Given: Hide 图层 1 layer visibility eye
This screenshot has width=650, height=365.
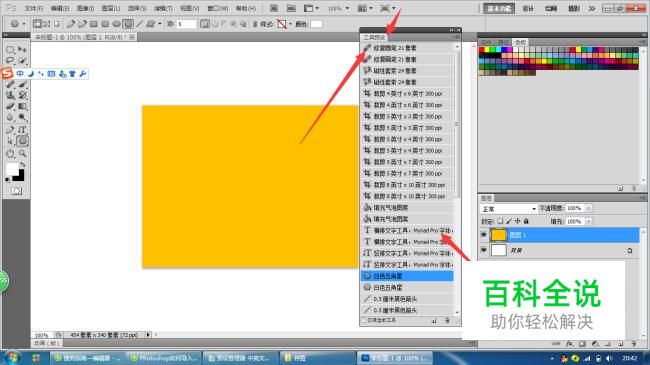Looking at the screenshot, I should coord(483,235).
